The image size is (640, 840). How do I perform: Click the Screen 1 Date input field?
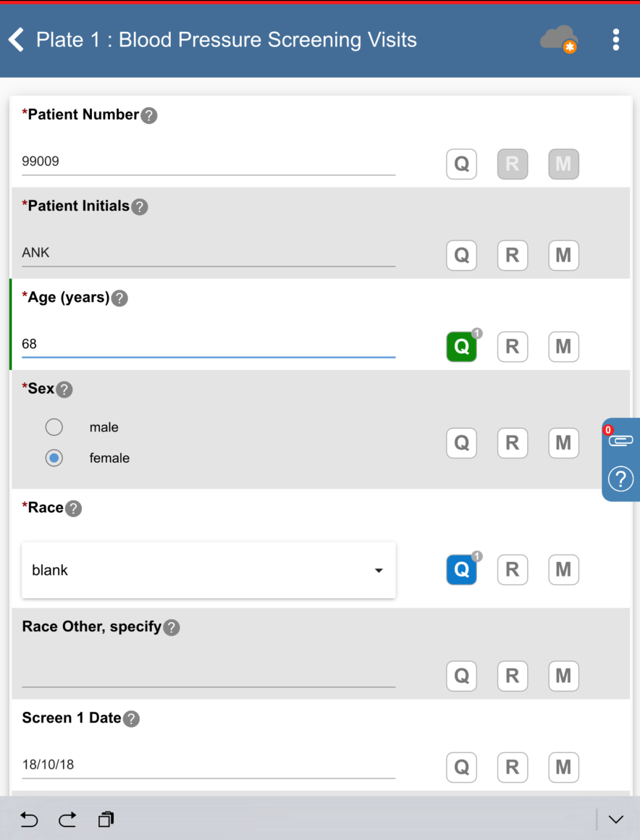pyautogui.click(x=209, y=765)
